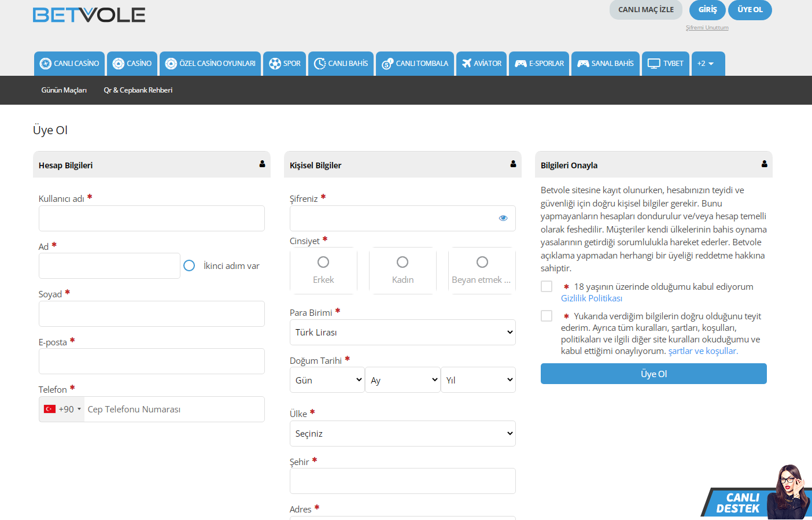Click the Üye Ol button in the header

coord(750,10)
